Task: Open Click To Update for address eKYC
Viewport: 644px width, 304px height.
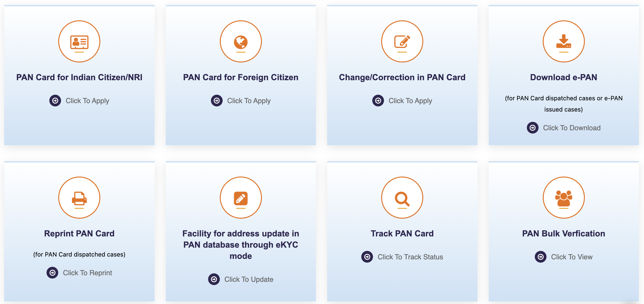Action: (x=249, y=279)
